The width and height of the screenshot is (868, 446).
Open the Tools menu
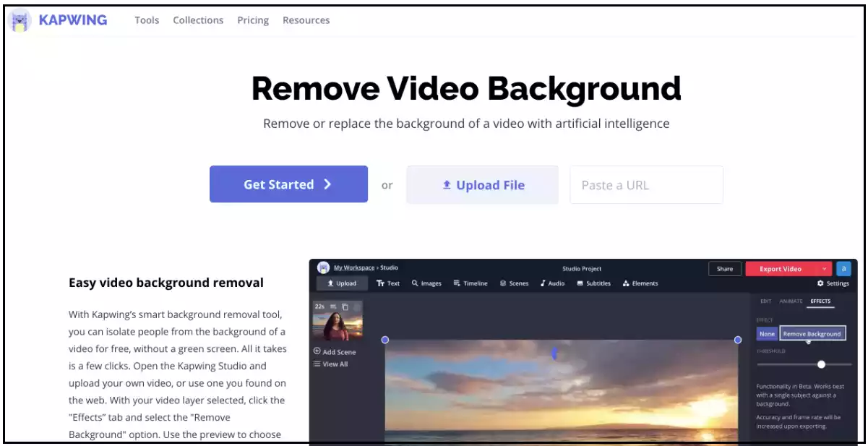pyautogui.click(x=147, y=20)
